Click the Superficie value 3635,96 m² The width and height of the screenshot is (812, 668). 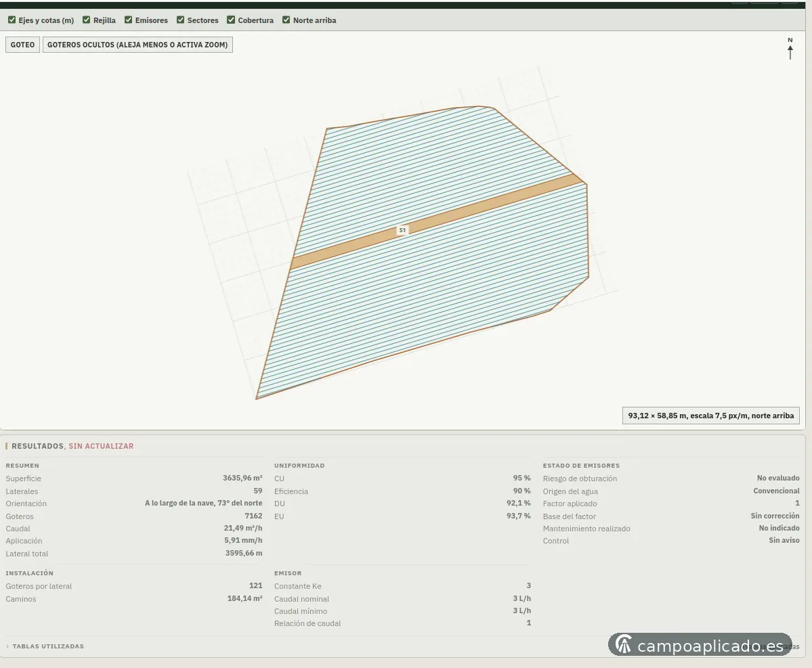click(242, 478)
